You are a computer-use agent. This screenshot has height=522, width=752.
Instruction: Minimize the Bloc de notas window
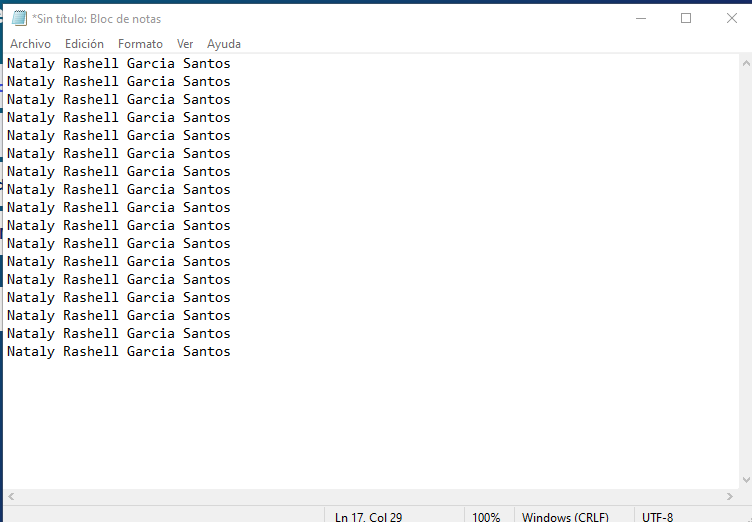pos(641,18)
